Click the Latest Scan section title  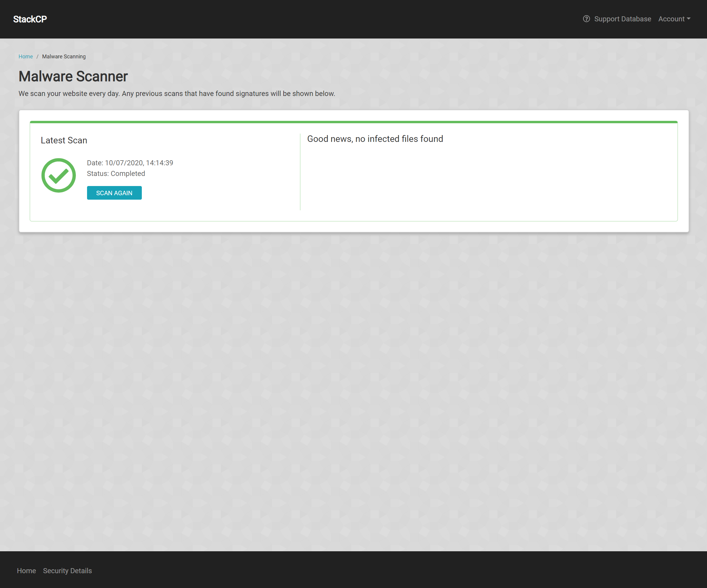coord(64,140)
